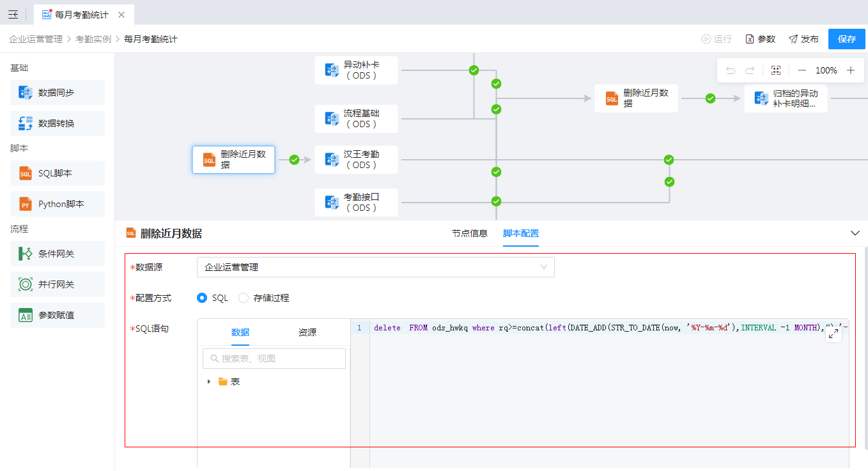The image size is (868, 471).
Task: Select the 条件网关 gateway icon
Action: click(26, 254)
